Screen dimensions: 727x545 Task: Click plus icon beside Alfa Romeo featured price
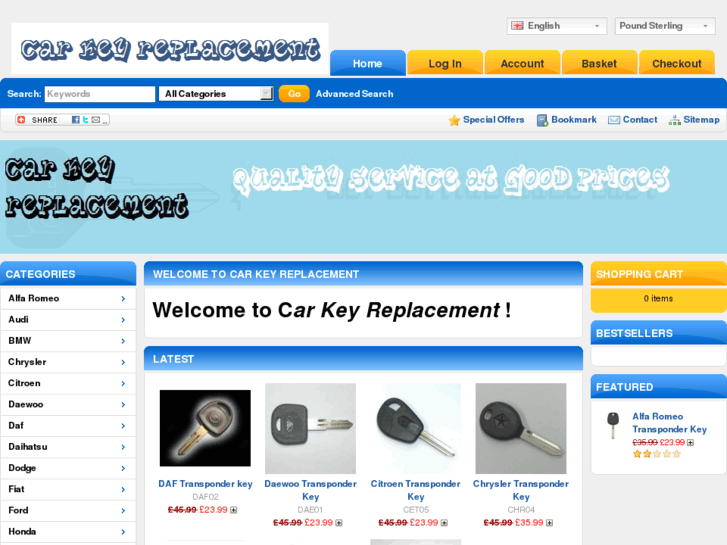(690, 442)
